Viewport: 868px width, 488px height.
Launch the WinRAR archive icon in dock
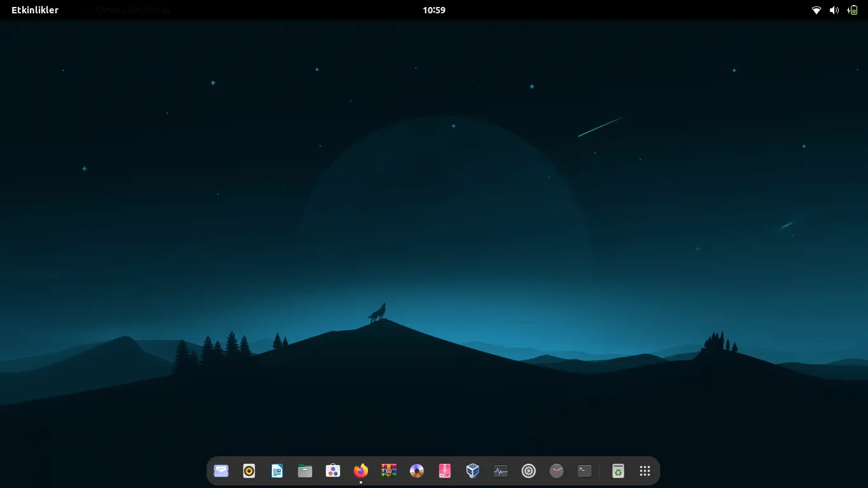(x=389, y=471)
